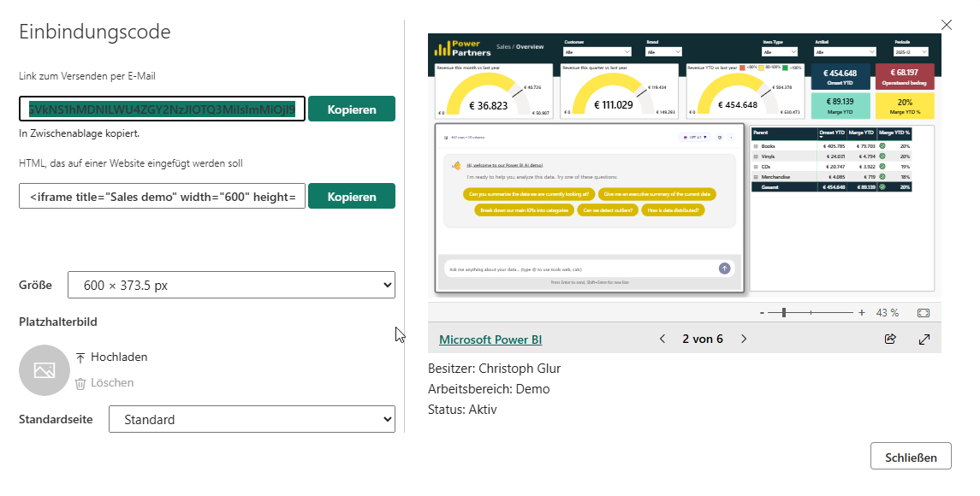Click the Parent column header
The width and height of the screenshot is (980, 496).
click(x=784, y=133)
